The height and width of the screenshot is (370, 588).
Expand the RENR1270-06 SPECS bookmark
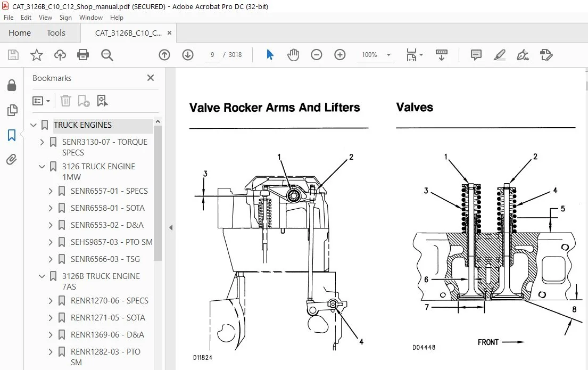(51, 301)
